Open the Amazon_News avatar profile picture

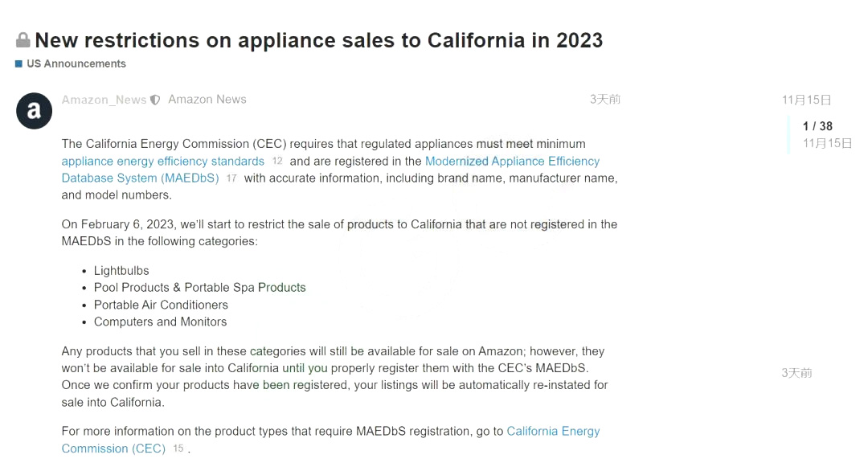tap(34, 111)
